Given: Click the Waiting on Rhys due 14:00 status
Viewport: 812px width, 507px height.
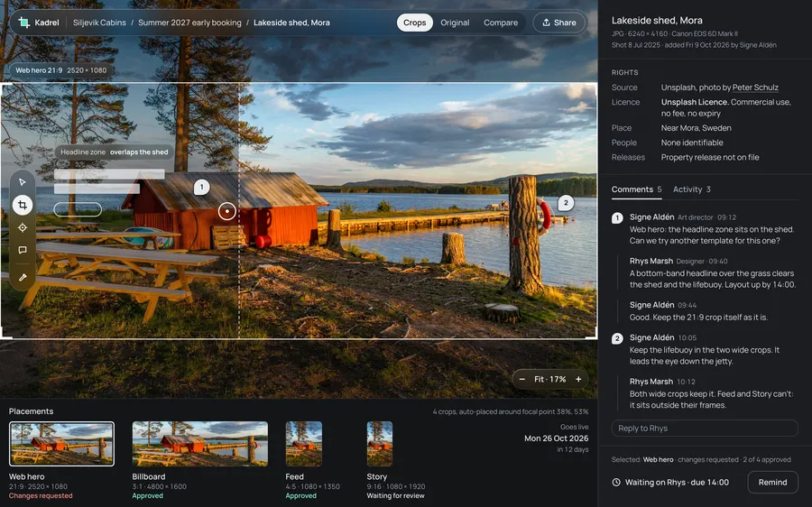Looking at the screenshot, I should click(x=677, y=482).
